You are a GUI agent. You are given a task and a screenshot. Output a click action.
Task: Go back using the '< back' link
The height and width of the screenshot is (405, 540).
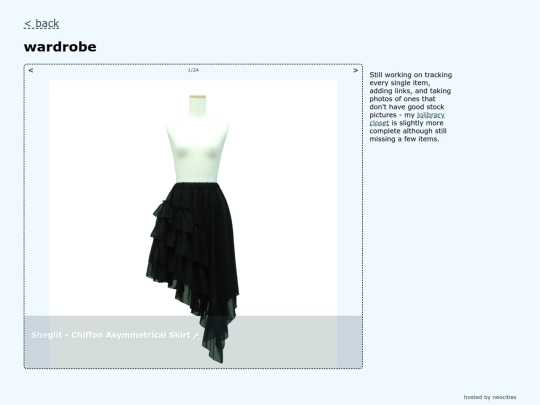tap(41, 24)
